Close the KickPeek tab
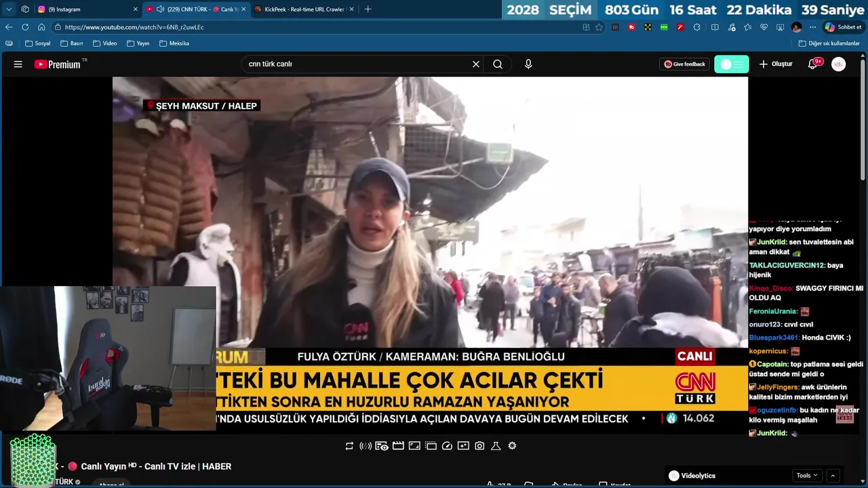 (352, 9)
